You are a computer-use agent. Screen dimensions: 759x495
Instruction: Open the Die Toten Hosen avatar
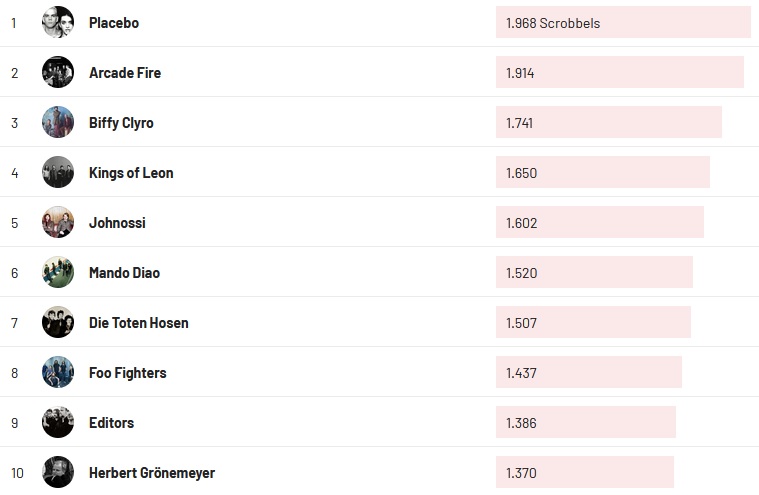click(x=58, y=322)
